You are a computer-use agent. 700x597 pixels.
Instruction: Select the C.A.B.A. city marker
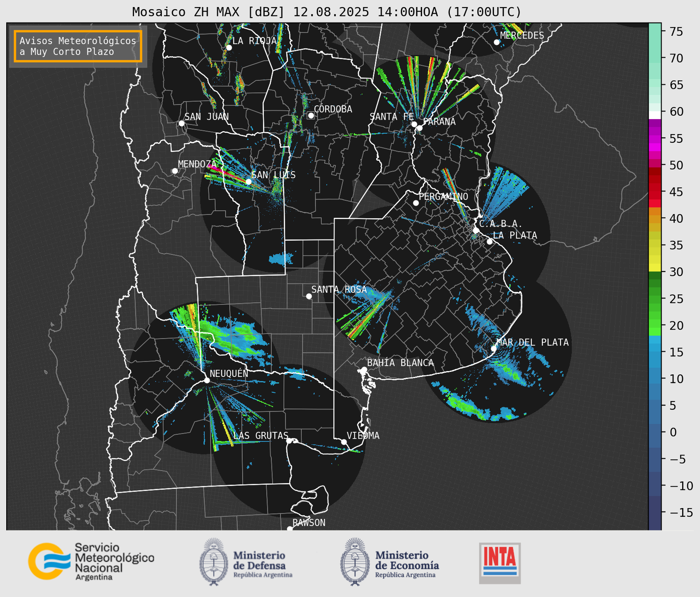point(476,230)
